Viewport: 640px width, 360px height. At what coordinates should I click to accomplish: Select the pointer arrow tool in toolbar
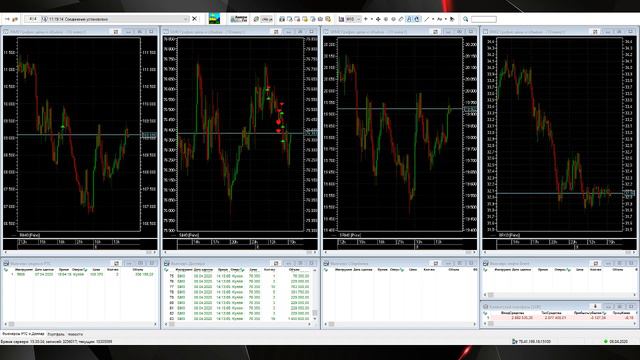(452, 19)
